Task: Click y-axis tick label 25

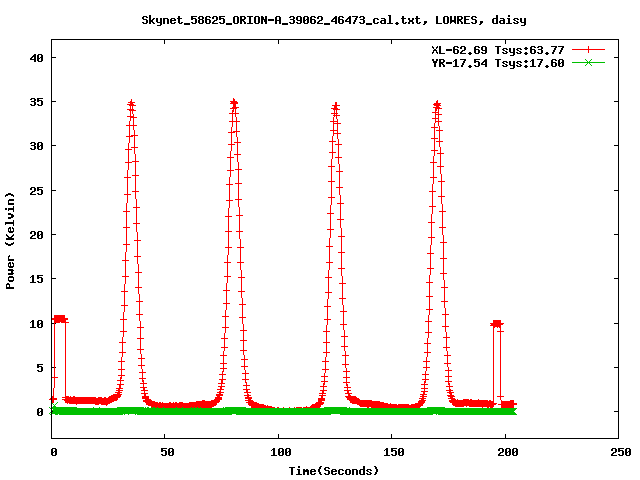Action: pyautogui.click(x=36, y=191)
